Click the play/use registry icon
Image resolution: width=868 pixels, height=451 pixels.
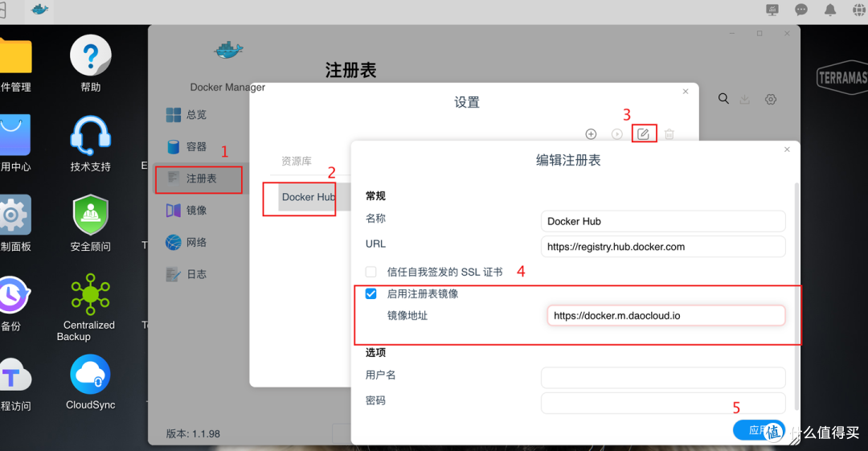tap(616, 134)
